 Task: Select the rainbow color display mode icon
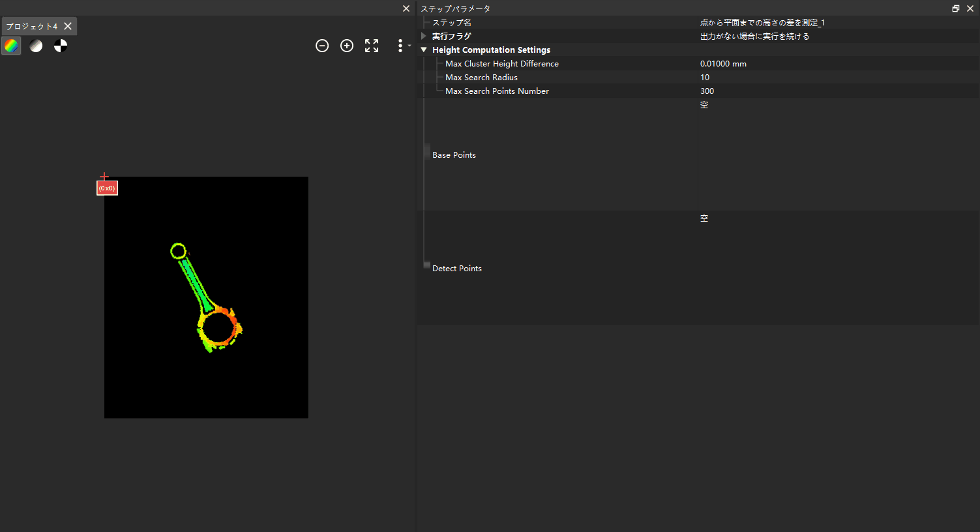(x=11, y=46)
